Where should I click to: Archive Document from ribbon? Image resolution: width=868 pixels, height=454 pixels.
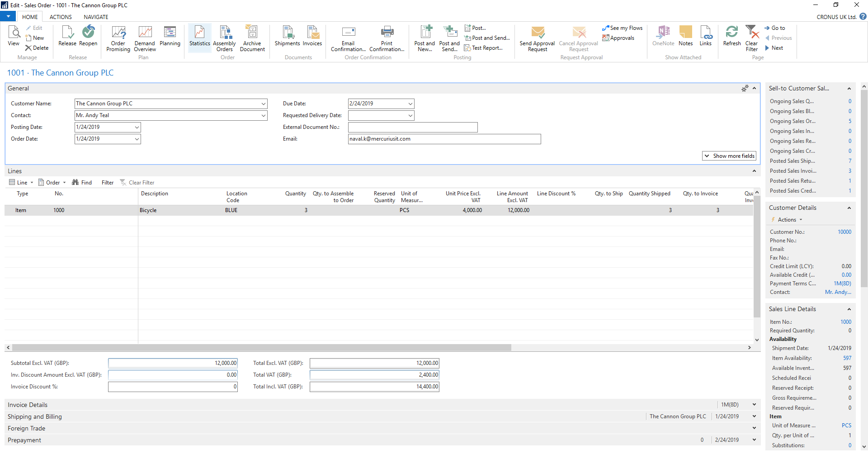click(252, 38)
